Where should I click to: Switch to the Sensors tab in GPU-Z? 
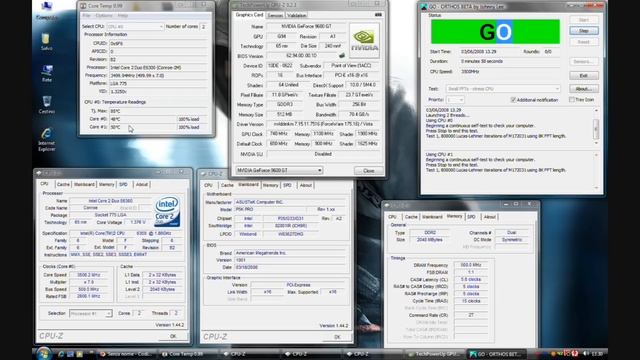pyautogui.click(x=275, y=15)
